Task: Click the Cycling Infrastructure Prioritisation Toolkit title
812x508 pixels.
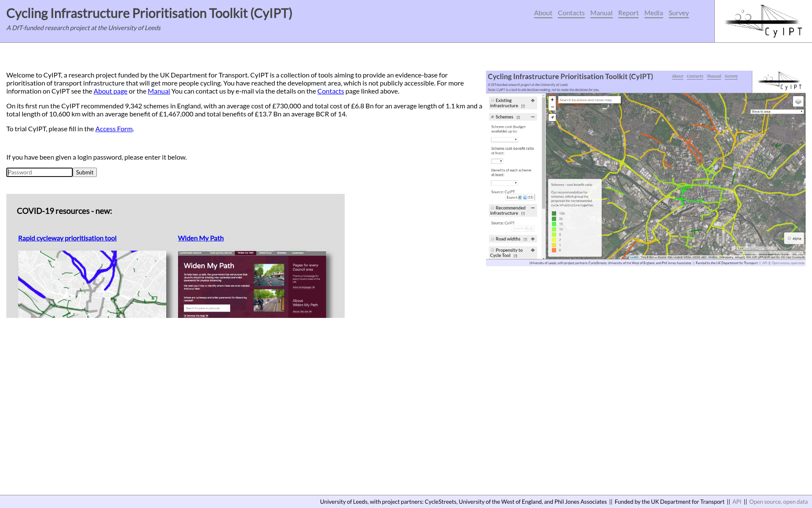Action: [x=149, y=13]
